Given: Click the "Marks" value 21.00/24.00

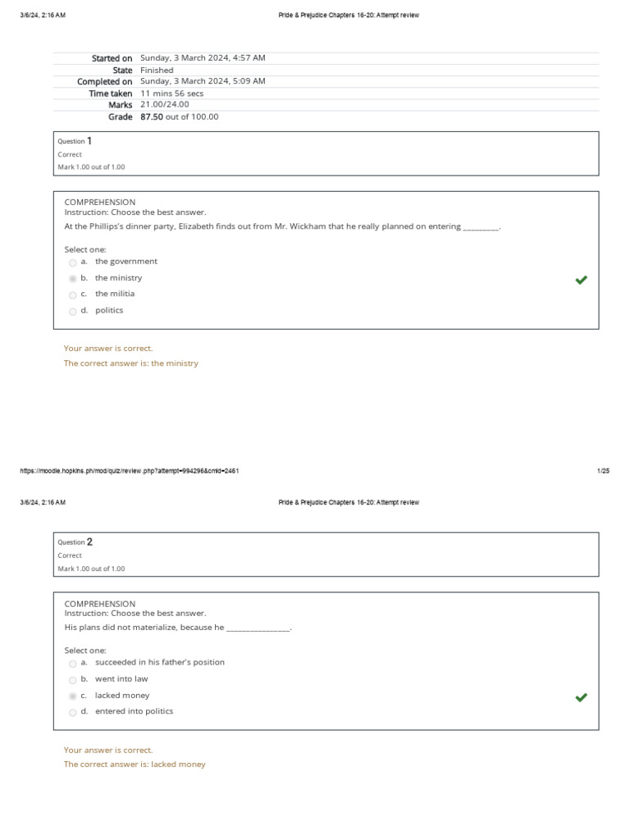Looking at the screenshot, I should (164, 104).
